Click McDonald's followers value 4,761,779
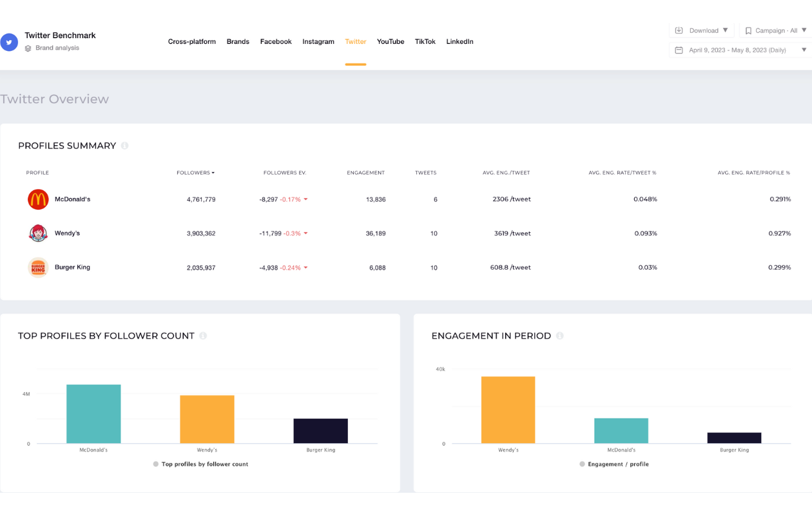Viewport: 812px width, 516px height. (x=201, y=200)
